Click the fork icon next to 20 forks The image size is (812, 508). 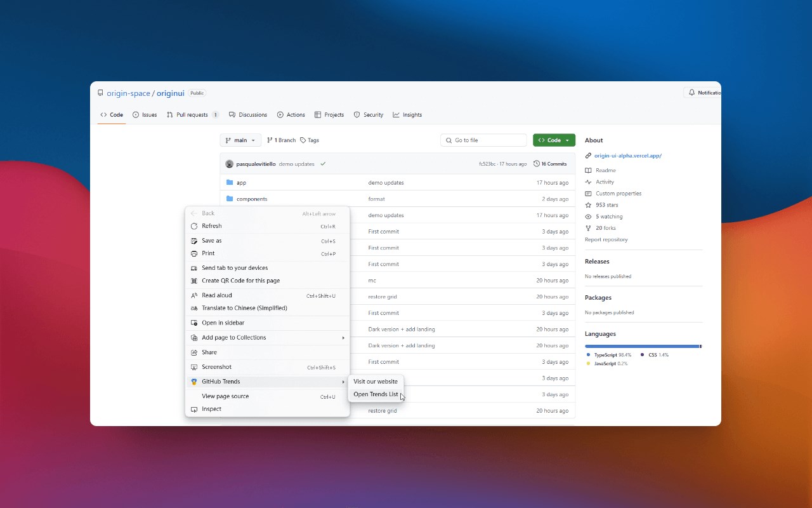pyautogui.click(x=588, y=228)
